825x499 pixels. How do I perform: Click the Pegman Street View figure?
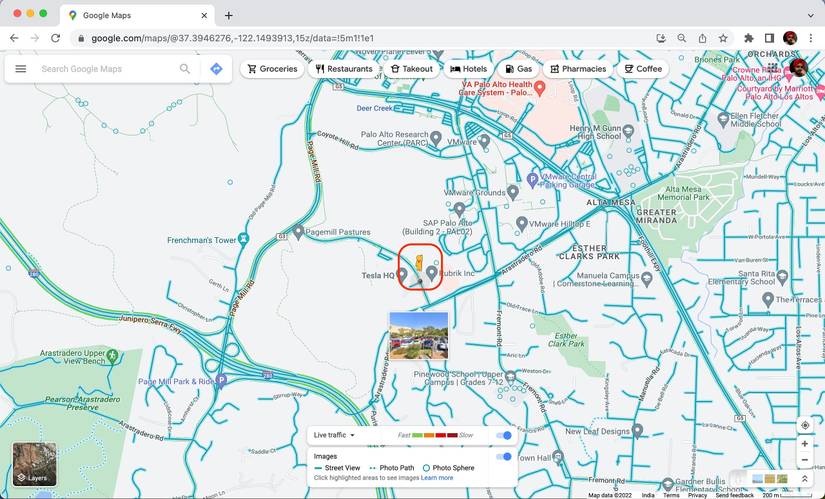(419, 263)
